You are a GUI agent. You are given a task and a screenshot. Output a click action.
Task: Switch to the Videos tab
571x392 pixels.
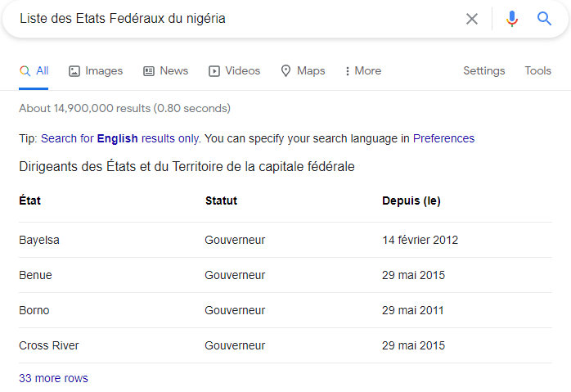point(234,70)
